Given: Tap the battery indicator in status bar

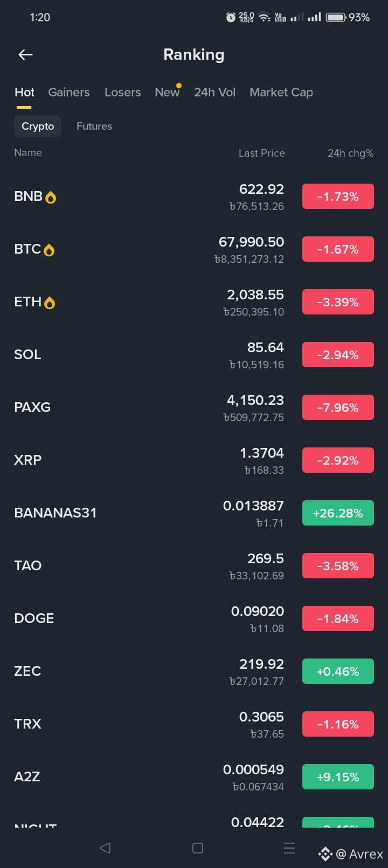Looking at the screenshot, I should [x=336, y=17].
